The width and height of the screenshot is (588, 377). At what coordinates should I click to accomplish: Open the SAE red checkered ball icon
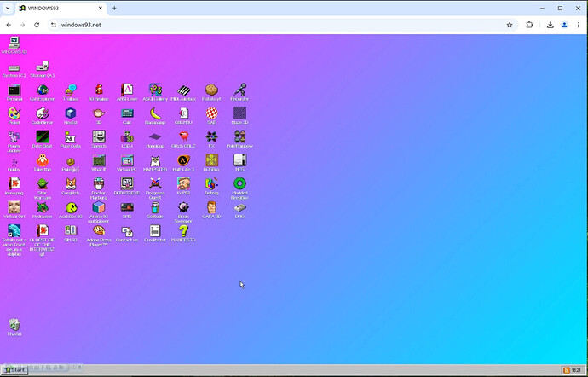[x=211, y=113]
